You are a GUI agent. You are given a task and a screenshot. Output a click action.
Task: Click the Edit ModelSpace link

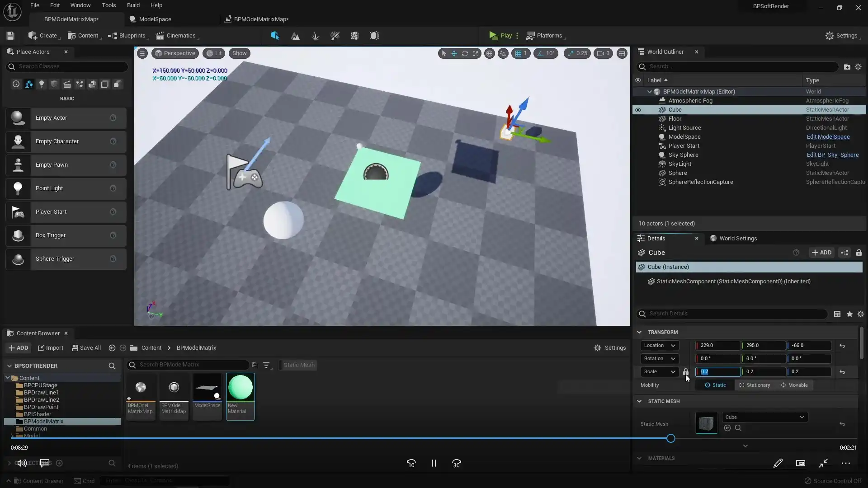click(828, 137)
